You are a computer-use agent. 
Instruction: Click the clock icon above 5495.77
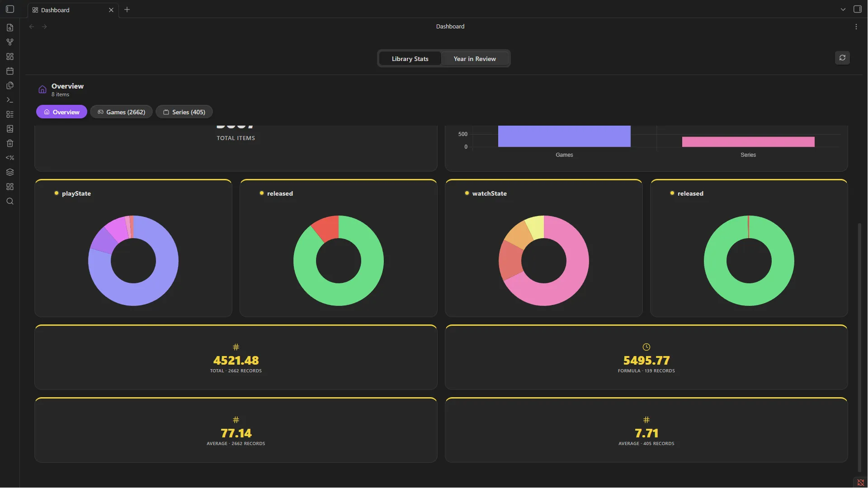point(646,347)
